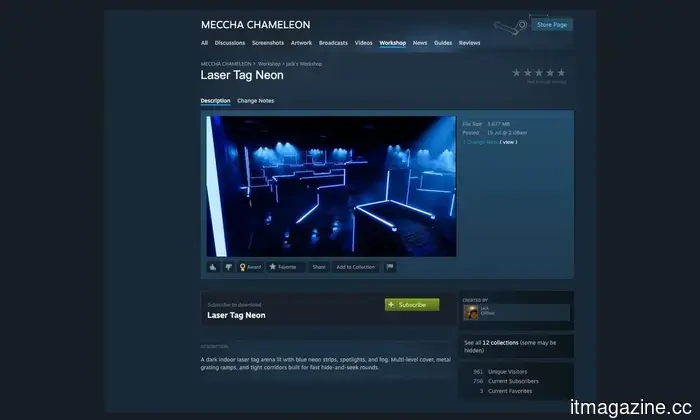Click Laser Tag Neon in subscribe box
This screenshot has width=700, height=420.
[x=236, y=315]
